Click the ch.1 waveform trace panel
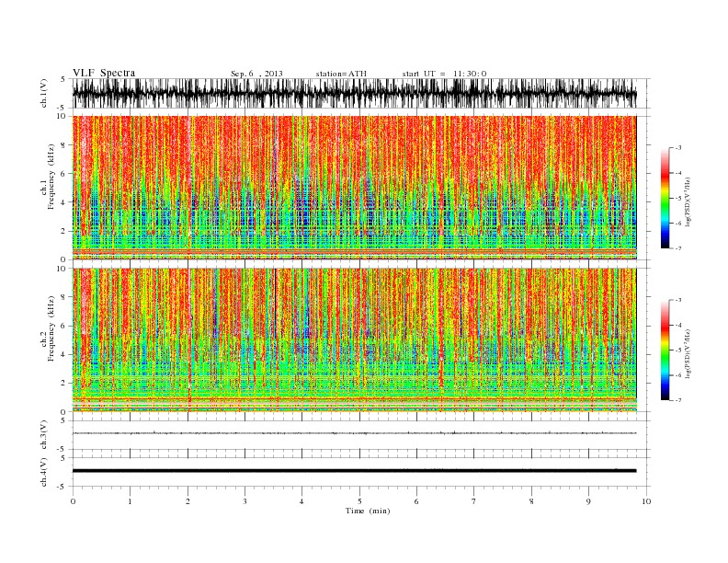The height and width of the screenshot is (563, 728). pos(361,93)
